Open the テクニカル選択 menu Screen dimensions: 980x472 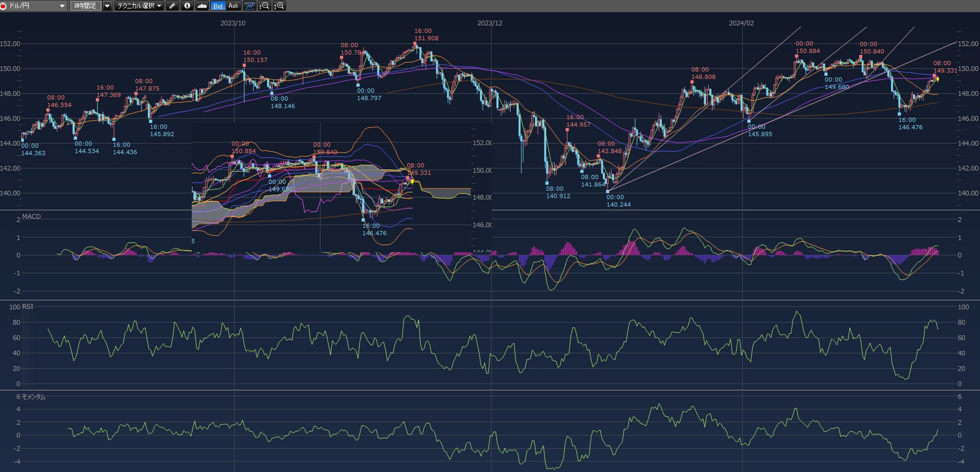[140, 6]
